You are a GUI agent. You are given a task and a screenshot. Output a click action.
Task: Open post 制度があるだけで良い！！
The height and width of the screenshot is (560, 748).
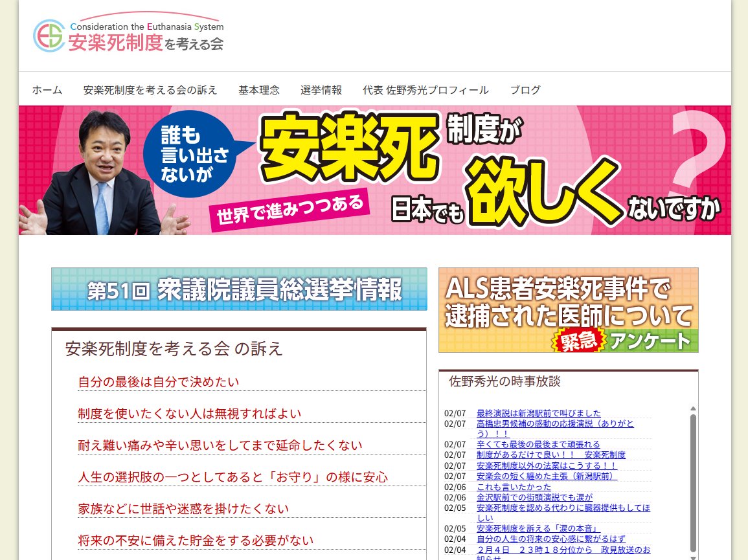551,454
